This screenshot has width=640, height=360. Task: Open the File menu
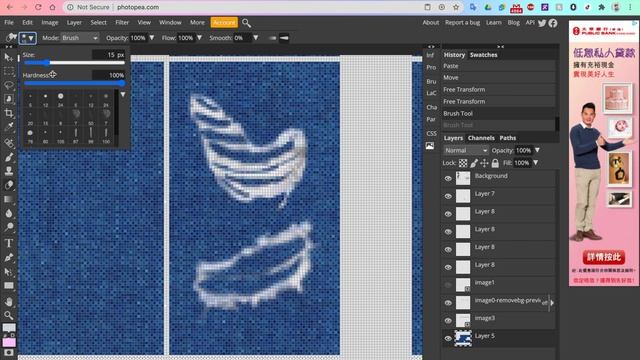pos(9,22)
